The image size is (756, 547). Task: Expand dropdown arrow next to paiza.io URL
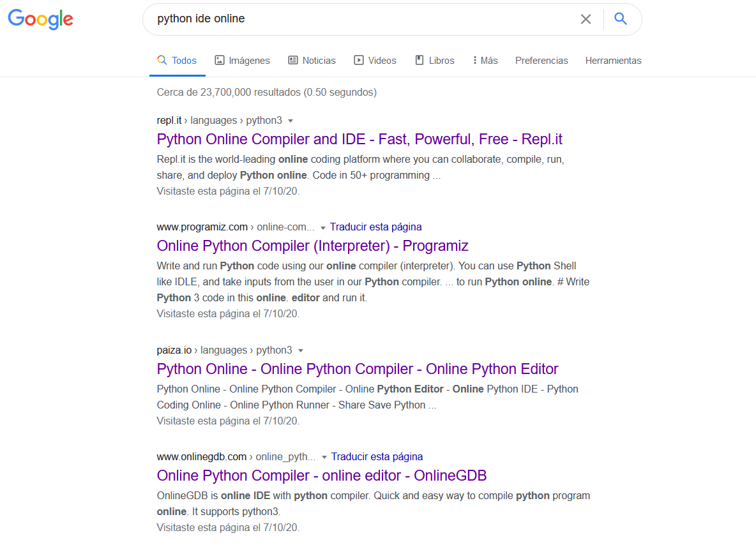click(x=301, y=350)
